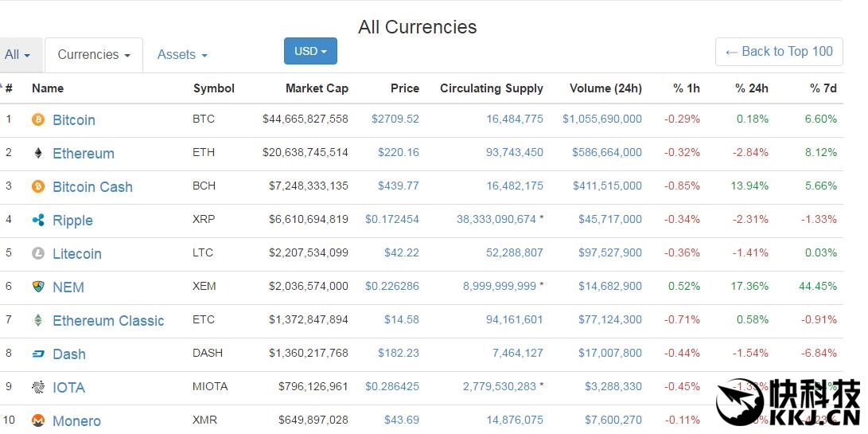Click Monero price $43.69
The image size is (868, 434).
tap(402, 420)
